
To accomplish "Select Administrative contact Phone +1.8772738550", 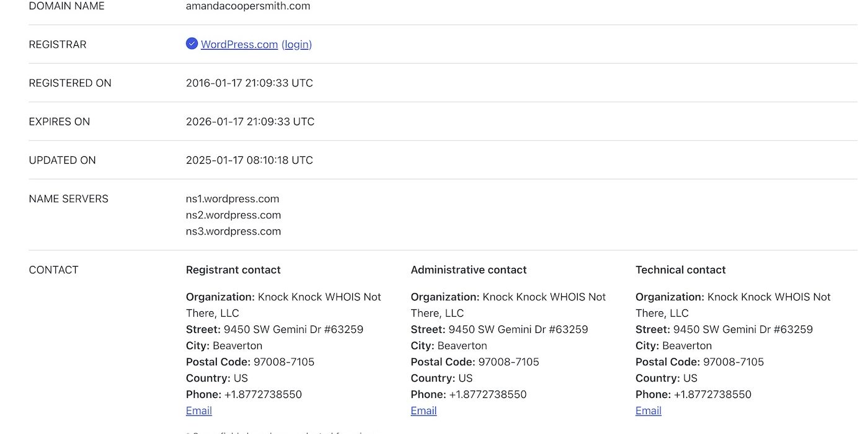I will click(x=469, y=394).
